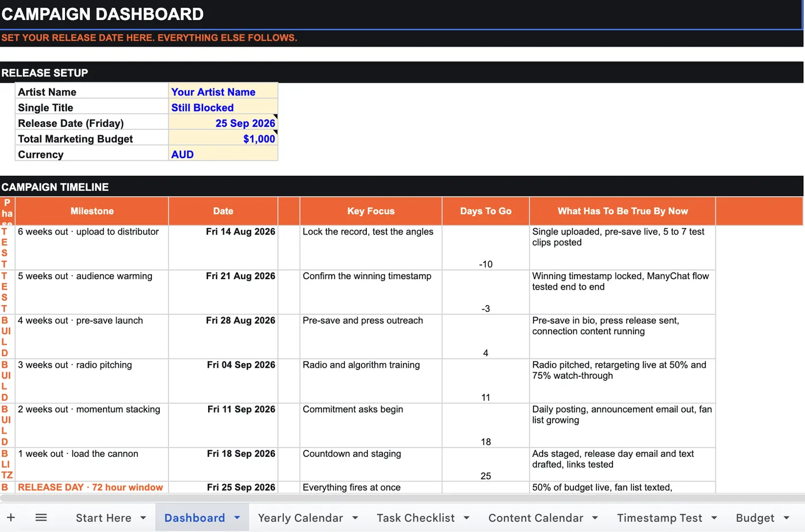Viewport: 805px width, 532px height.
Task: Open the Budget sheet tab
Action: click(755, 518)
